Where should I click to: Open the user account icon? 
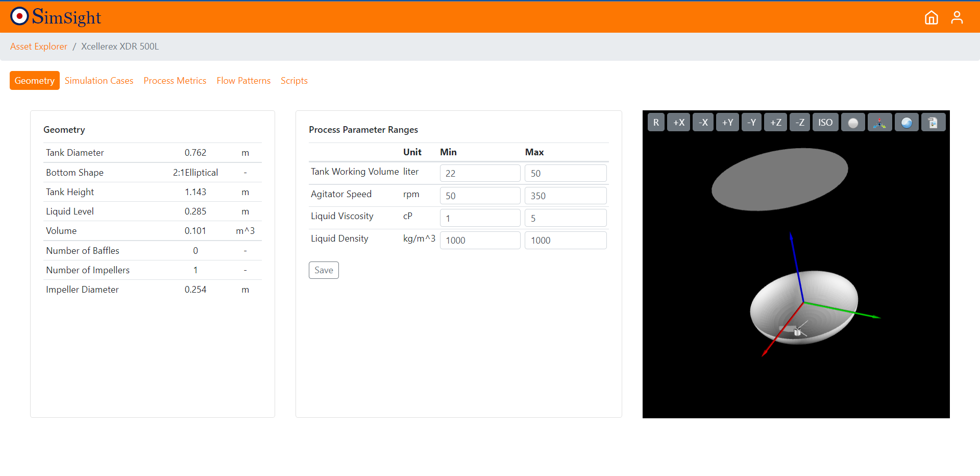[957, 17]
